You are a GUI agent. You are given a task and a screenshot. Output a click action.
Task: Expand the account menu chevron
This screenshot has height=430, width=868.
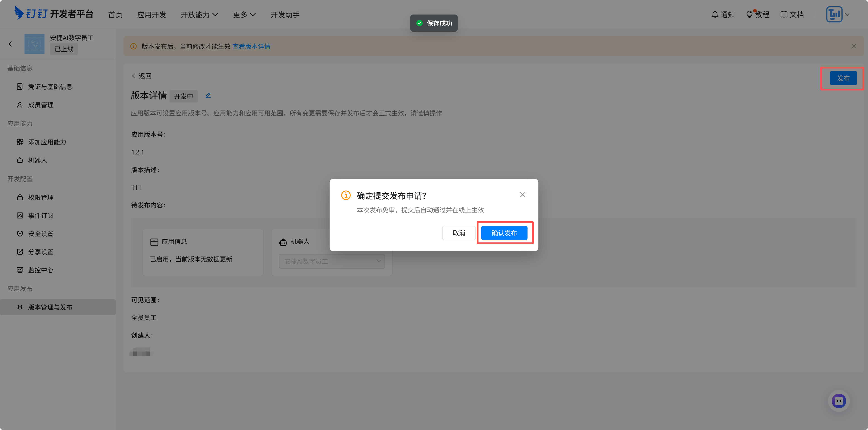847,15
